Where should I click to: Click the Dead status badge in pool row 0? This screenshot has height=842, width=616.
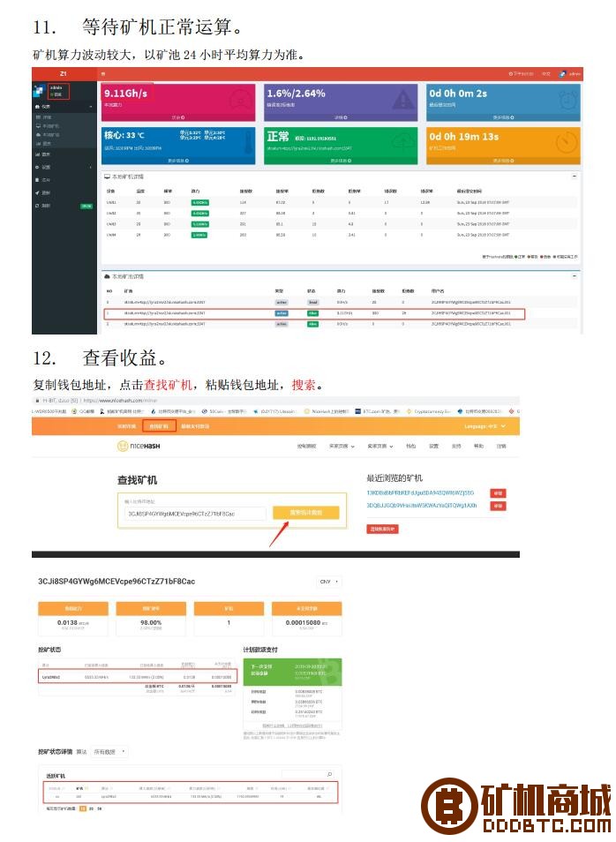312,303
